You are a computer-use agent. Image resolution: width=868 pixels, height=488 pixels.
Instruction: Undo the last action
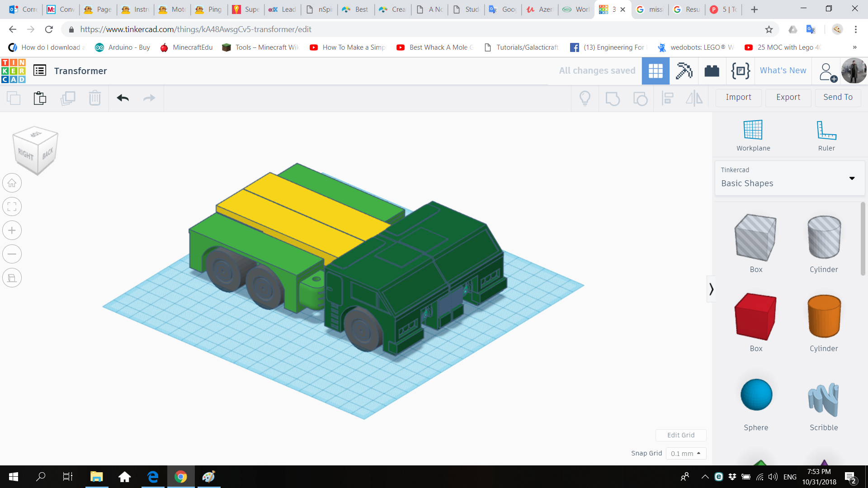coord(122,98)
